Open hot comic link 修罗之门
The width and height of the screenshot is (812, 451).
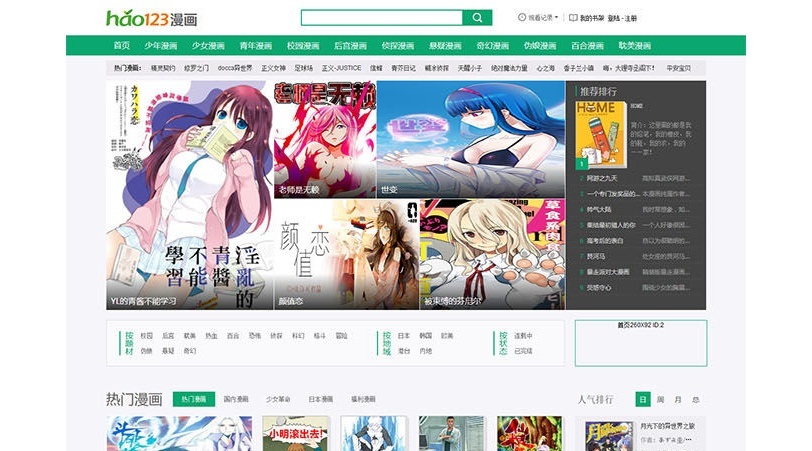click(196, 68)
